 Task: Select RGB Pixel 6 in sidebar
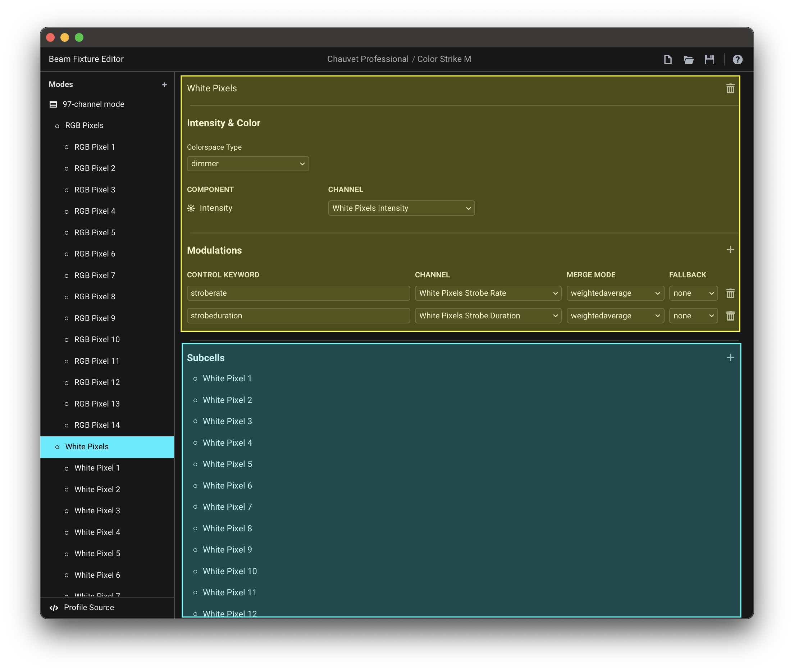108,254
